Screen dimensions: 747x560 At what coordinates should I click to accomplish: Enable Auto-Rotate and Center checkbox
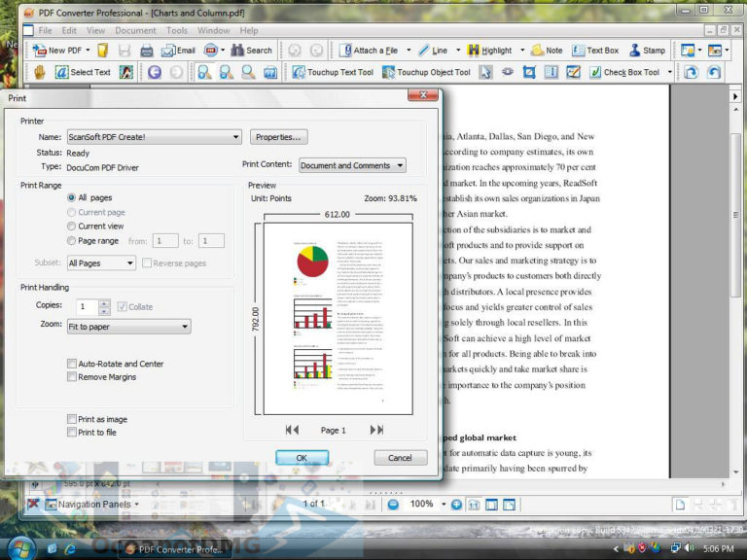click(72, 364)
